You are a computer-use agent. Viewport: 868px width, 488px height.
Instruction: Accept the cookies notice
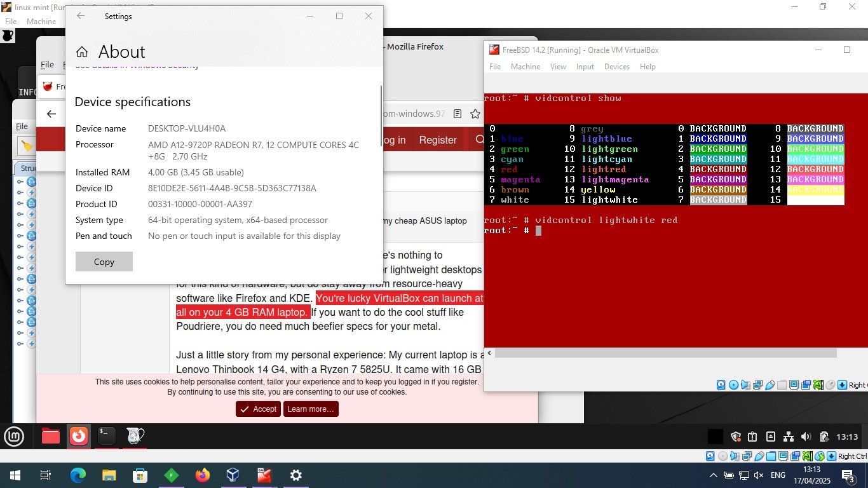[x=258, y=409]
